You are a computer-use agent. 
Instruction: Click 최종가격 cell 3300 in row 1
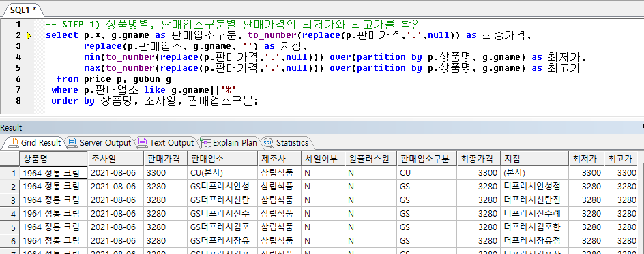(479, 173)
